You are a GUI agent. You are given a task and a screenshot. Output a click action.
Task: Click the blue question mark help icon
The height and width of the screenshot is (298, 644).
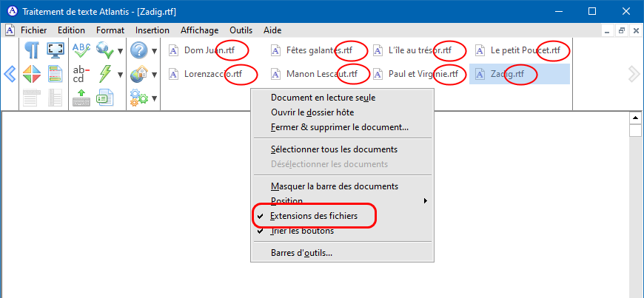pyautogui.click(x=138, y=50)
